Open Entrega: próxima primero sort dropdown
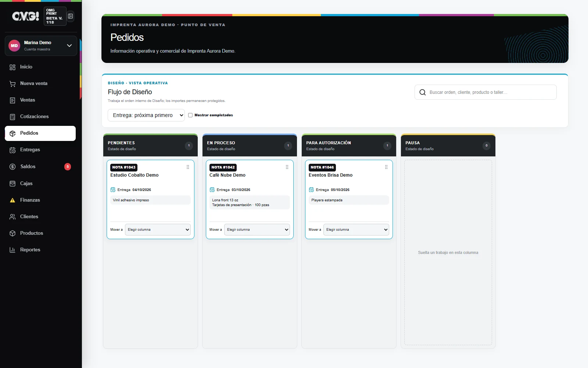 point(146,115)
